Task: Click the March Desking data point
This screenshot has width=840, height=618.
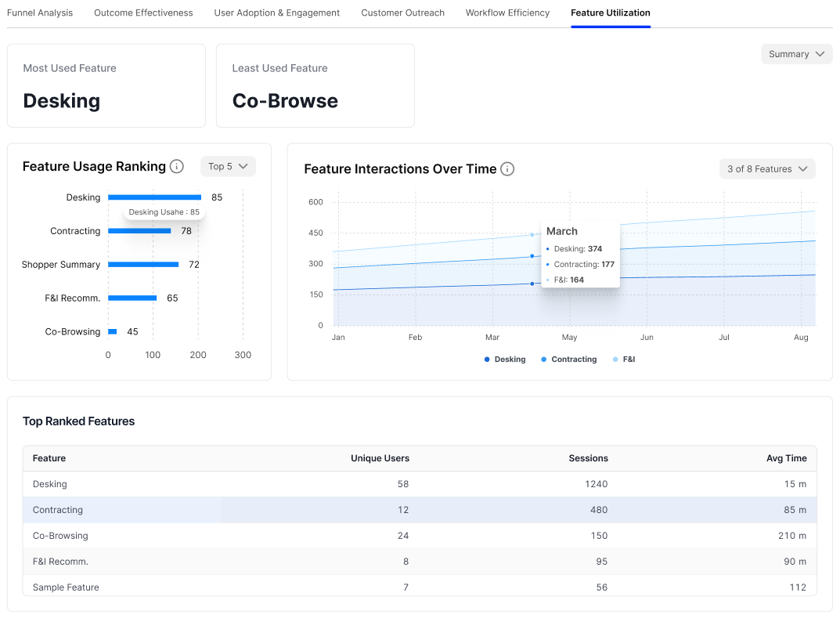Action: (532, 284)
